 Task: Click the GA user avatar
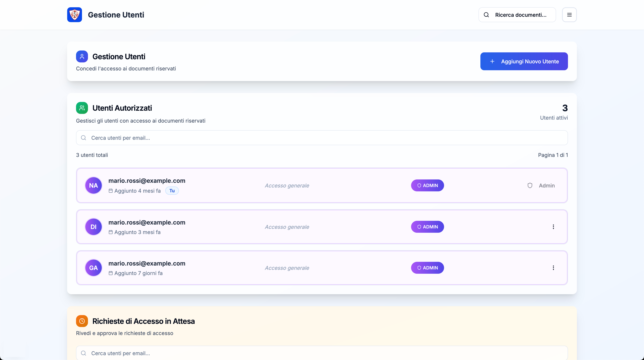pyautogui.click(x=93, y=268)
